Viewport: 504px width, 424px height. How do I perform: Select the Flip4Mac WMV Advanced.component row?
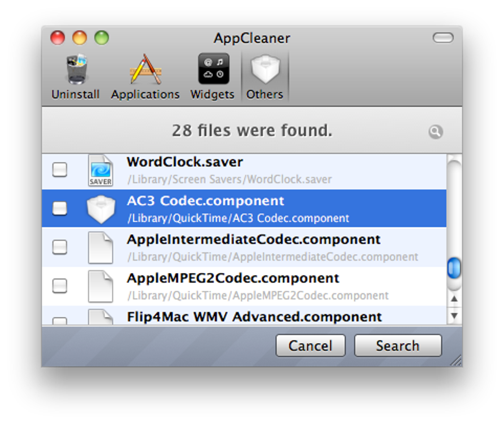coord(254,316)
